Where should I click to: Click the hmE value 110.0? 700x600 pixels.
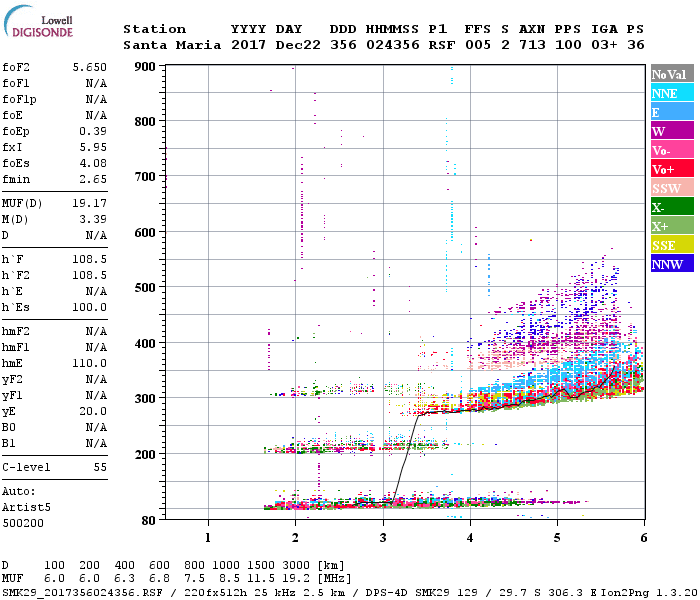90,363
